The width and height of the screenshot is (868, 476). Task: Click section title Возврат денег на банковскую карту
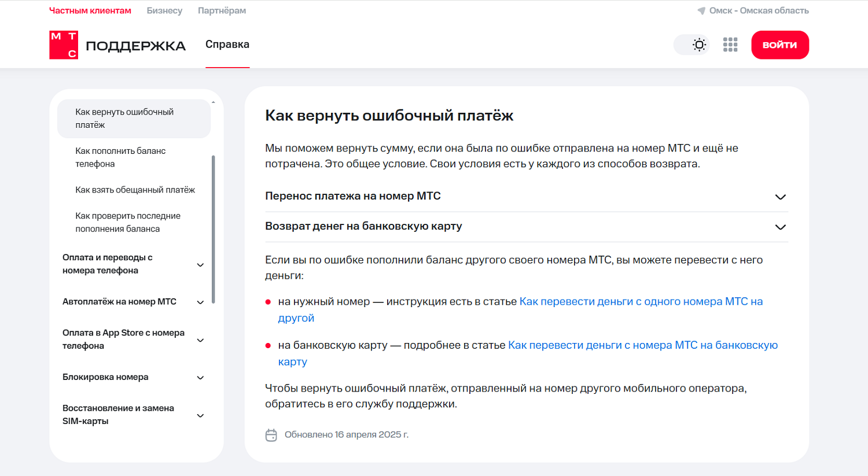point(363,226)
